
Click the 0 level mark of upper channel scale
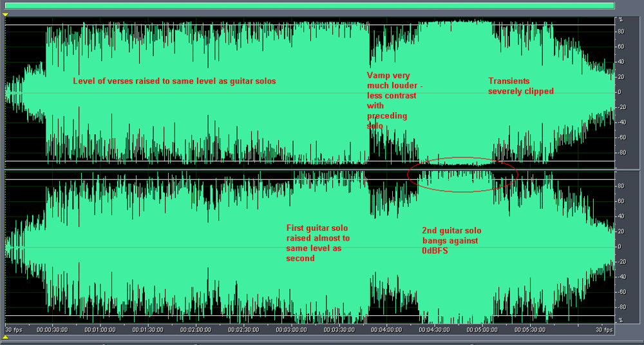tap(621, 92)
